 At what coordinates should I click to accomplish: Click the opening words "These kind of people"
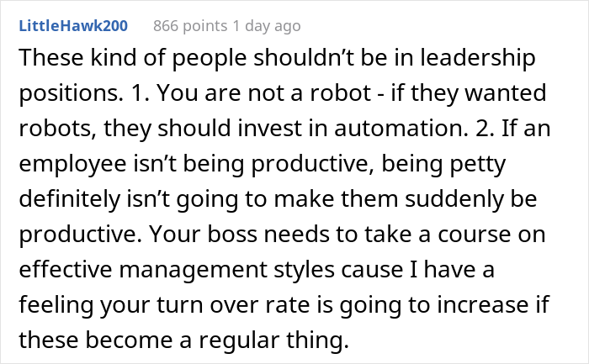(99, 59)
